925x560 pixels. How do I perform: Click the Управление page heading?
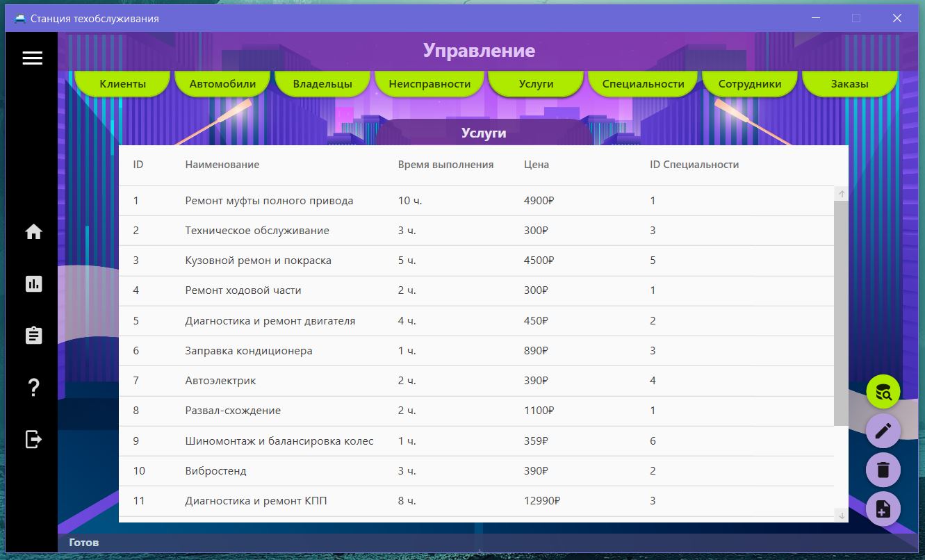(479, 51)
